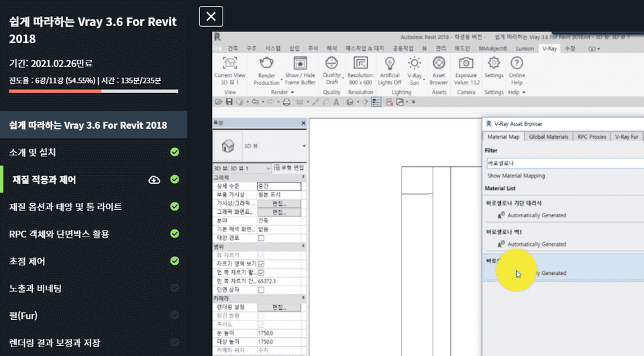
Task: Open the 노출과 비네팅 lesson
Action: (x=36, y=288)
